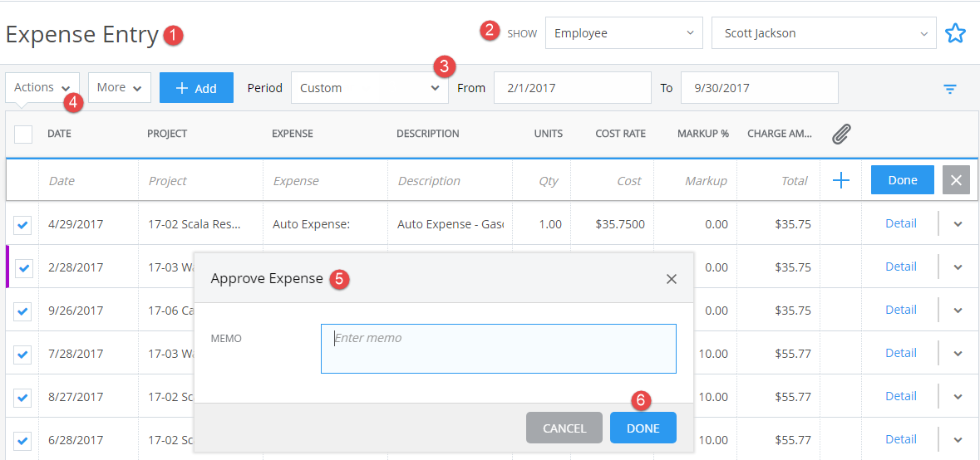Uncheck the 7/28/2017 row checkbox
This screenshot has width=980, height=460.
[x=22, y=354]
